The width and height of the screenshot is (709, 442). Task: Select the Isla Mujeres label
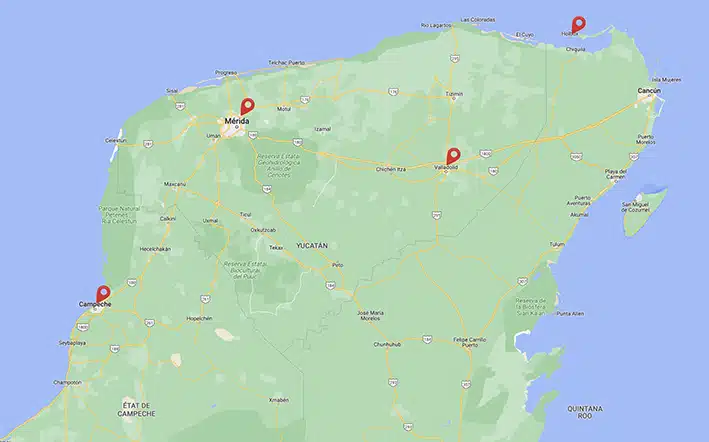[666, 79]
